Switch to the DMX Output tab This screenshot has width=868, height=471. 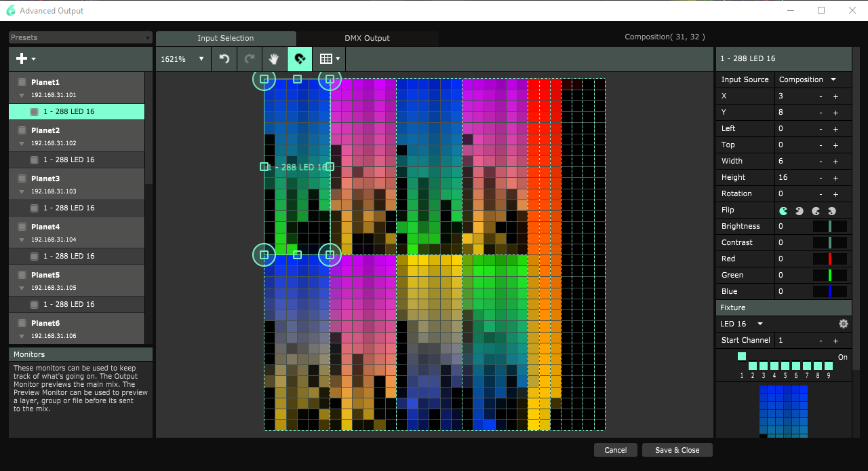pyautogui.click(x=367, y=38)
